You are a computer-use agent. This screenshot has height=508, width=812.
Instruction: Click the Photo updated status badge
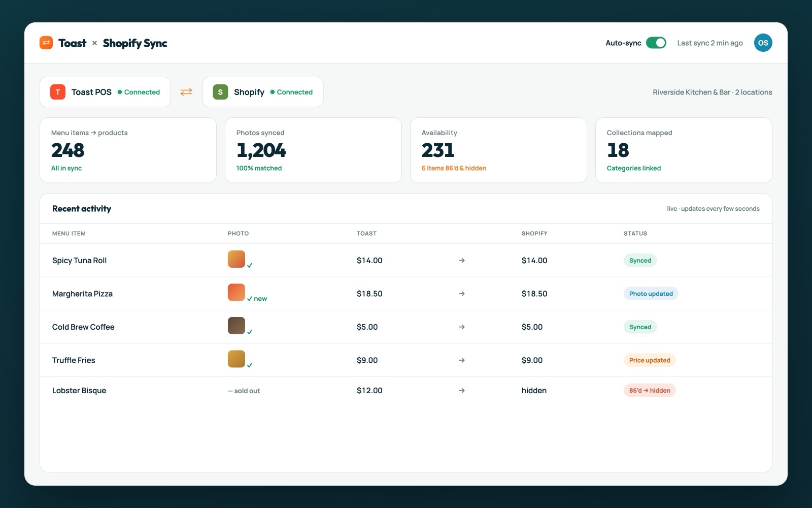(651, 294)
